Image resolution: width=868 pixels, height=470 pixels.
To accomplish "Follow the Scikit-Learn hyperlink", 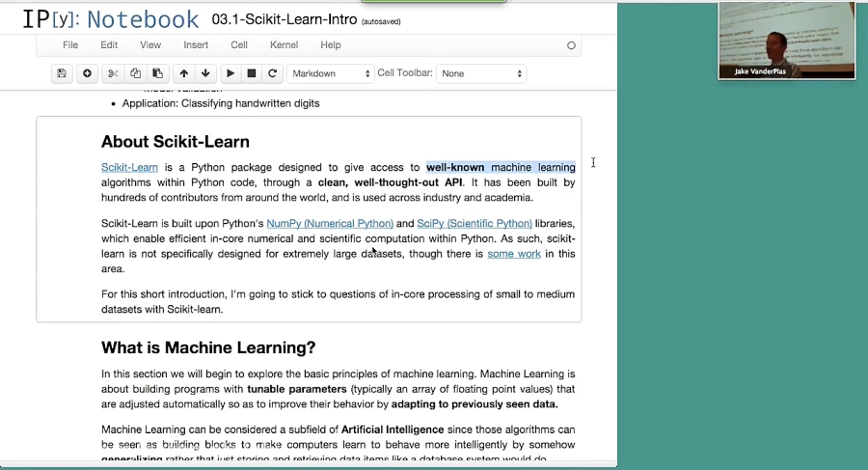I will [129, 167].
